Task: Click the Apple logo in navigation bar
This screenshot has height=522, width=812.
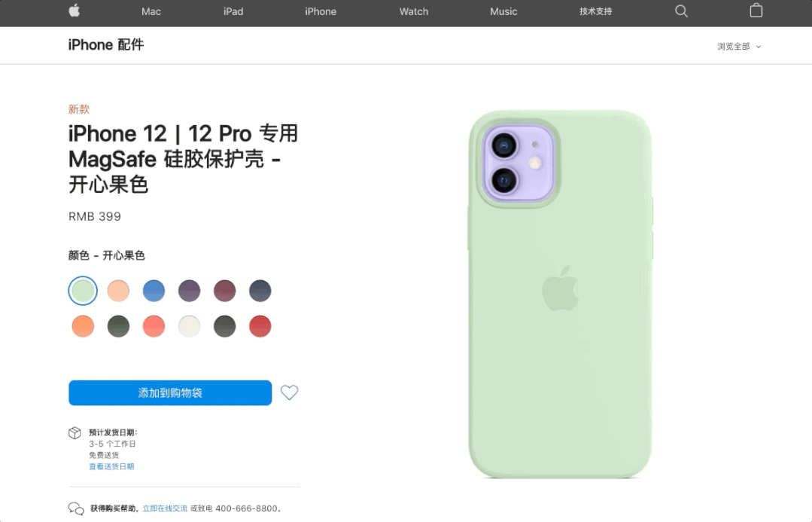Action: point(74,11)
